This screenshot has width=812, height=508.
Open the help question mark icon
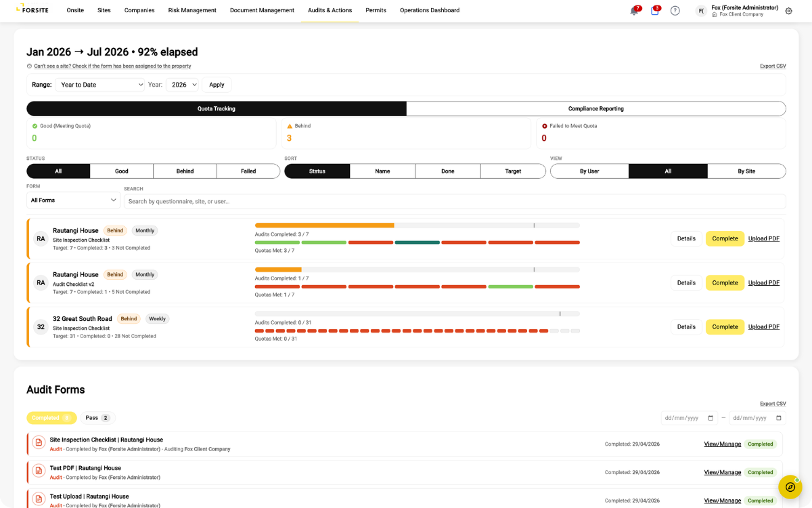pos(675,11)
